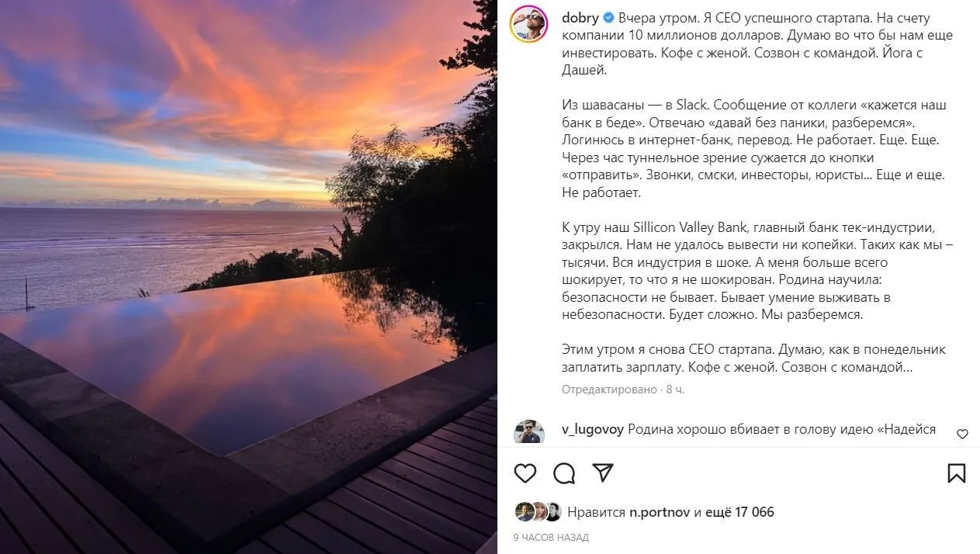Screen dimensions: 980x554
Task: Click the dobry username link
Action: 580,17
